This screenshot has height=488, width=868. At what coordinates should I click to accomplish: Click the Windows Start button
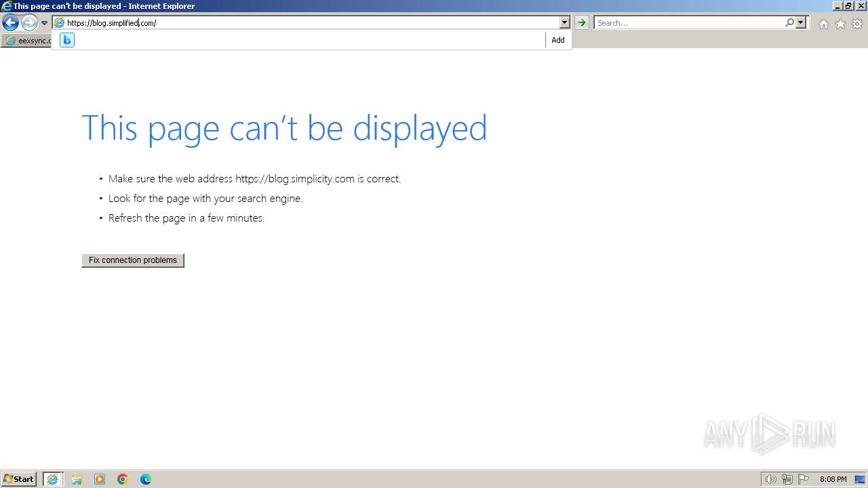(x=19, y=479)
